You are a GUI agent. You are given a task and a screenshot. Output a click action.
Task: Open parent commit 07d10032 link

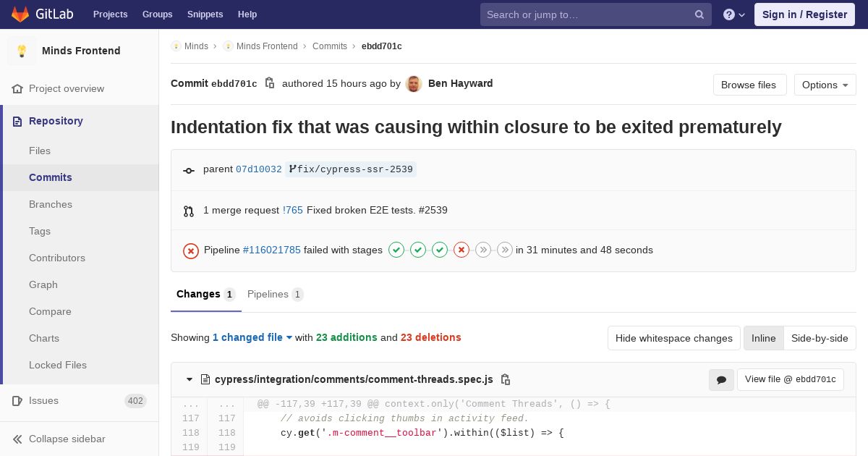pyautogui.click(x=259, y=169)
